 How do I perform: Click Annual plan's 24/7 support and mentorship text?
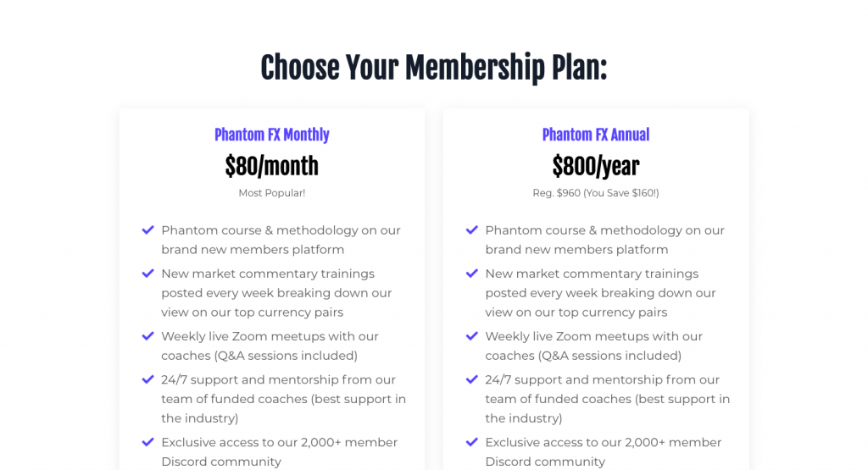[x=608, y=399]
